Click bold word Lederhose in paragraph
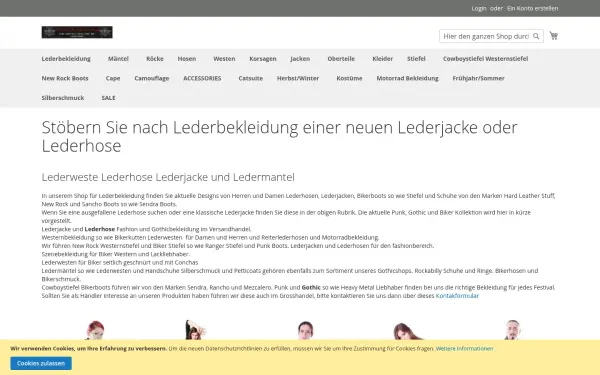Screen dimensions: 600x375 point(99,229)
